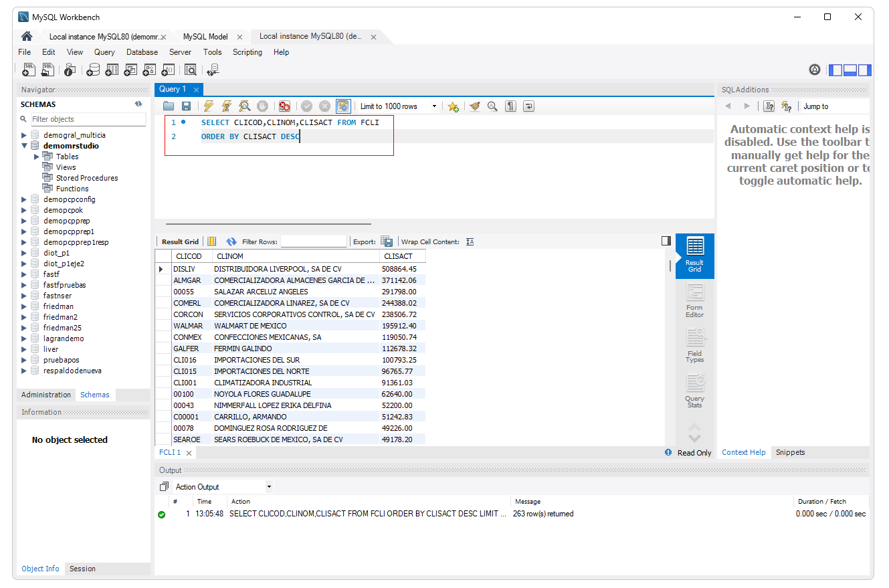Open a SQL script file icon
The image size is (889, 588).
[47, 70]
